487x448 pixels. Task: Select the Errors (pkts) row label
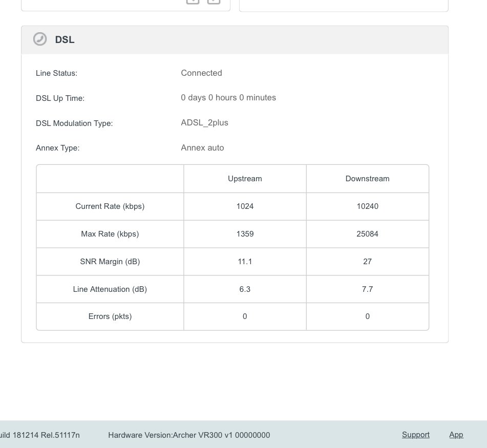tap(110, 316)
